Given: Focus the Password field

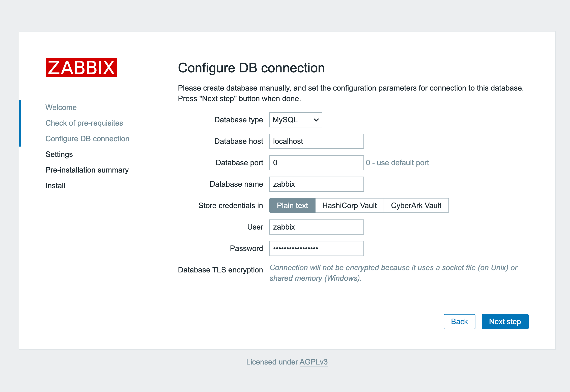Looking at the screenshot, I should (316, 248).
